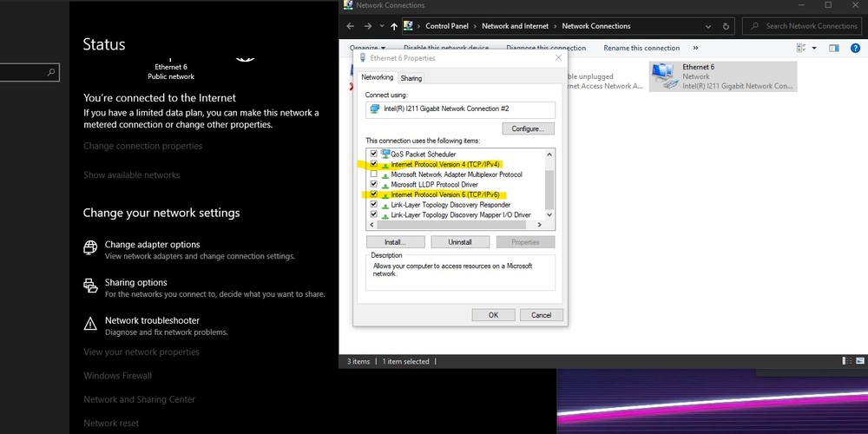
Task: Open Network reset in Settings
Action: click(111, 423)
